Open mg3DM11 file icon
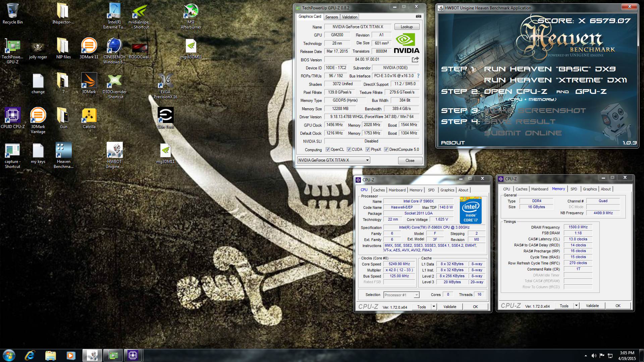This screenshot has height=362, width=644. click(165, 153)
